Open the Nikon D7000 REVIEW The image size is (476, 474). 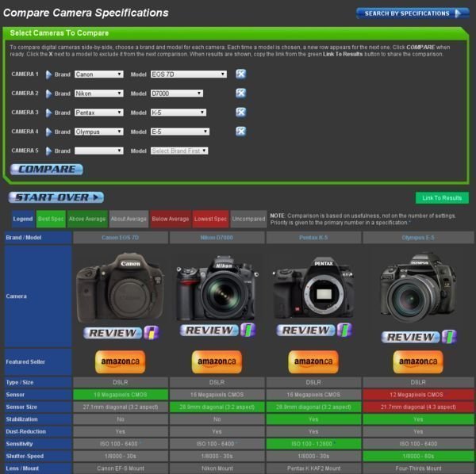(x=209, y=330)
